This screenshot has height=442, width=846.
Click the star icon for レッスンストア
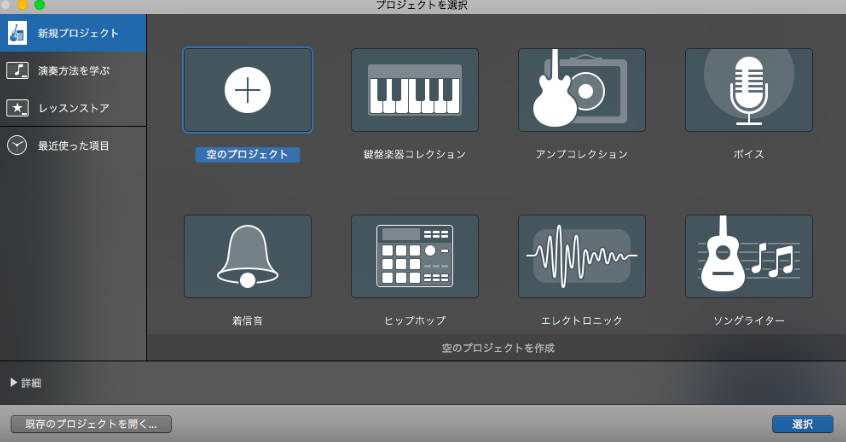click(x=17, y=107)
